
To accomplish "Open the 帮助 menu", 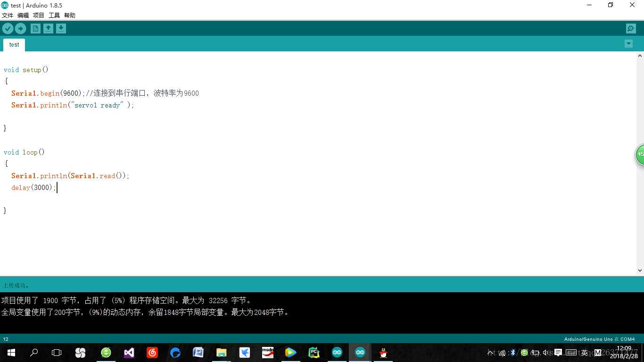I will click(x=70, y=15).
